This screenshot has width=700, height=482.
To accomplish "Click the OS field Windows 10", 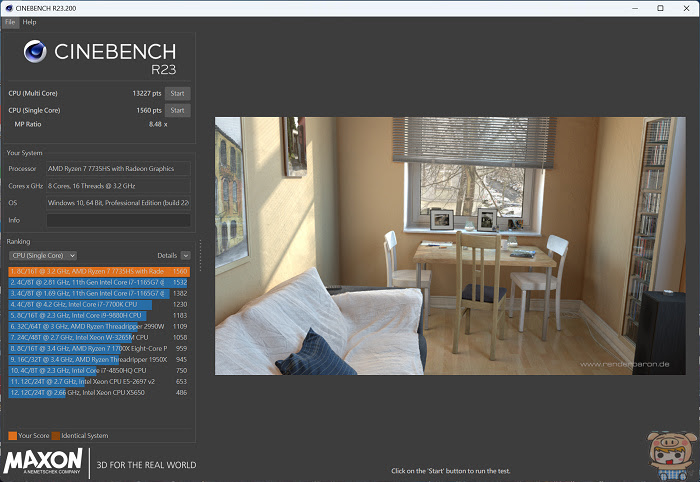I will [x=119, y=203].
